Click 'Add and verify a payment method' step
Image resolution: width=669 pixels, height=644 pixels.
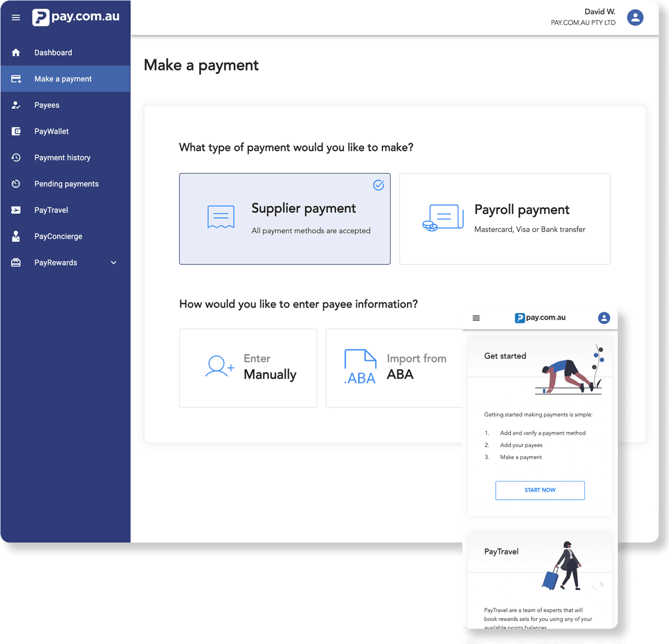[543, 433]
